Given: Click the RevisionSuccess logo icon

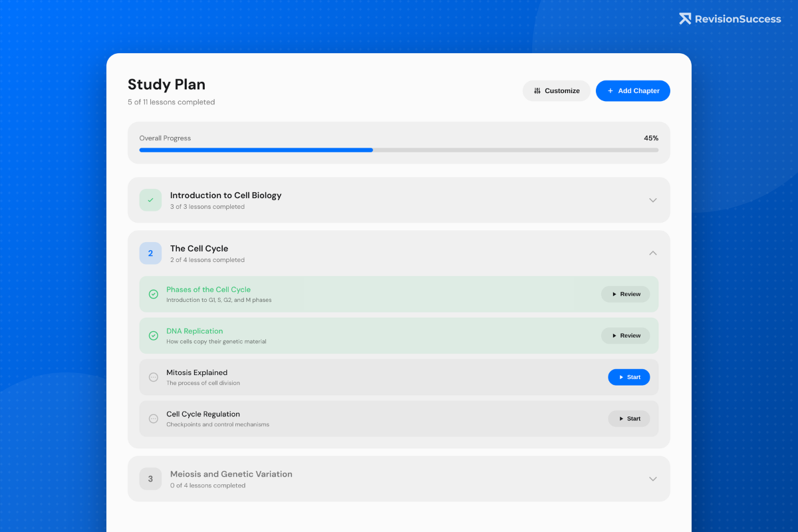Looking at the screenshot, I should (685, 19).
